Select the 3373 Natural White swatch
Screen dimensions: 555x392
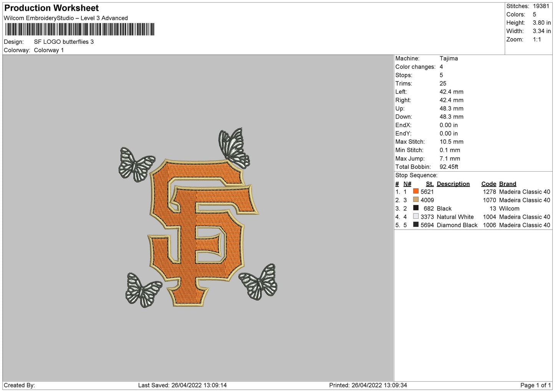click(416, 216)
